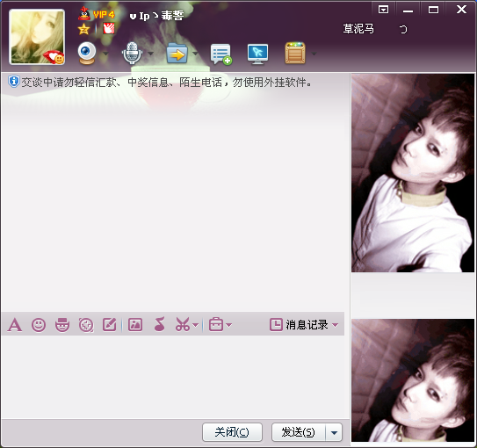Open 消息记录 message history

coord(299,325)
